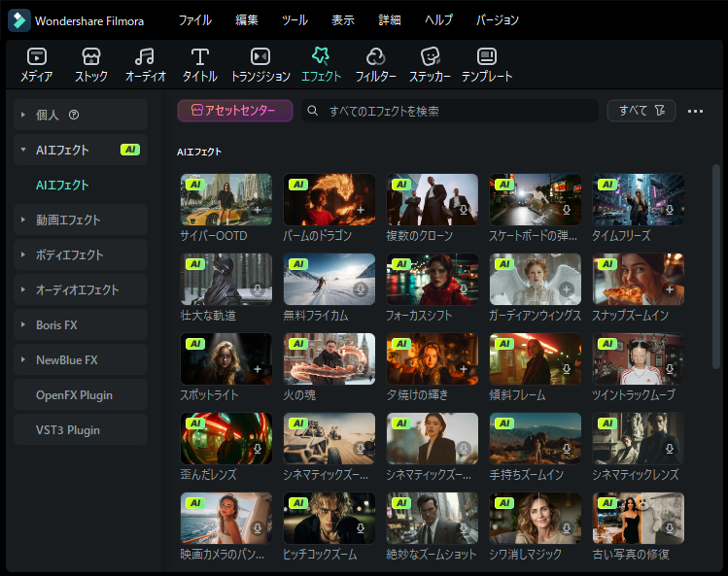Open the Templates tab icon
728x576 pixels.
487,57
